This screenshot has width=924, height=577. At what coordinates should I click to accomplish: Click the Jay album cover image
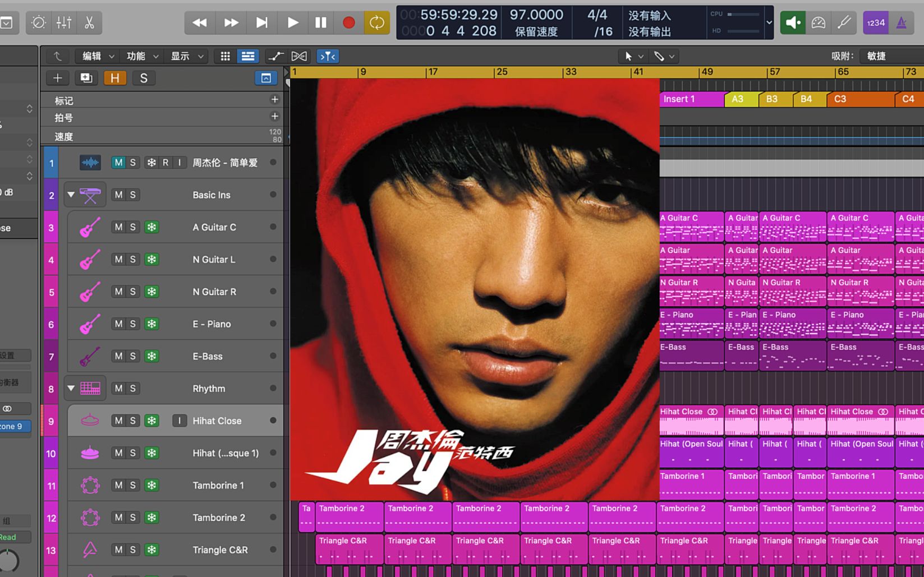tap(475, 289)
